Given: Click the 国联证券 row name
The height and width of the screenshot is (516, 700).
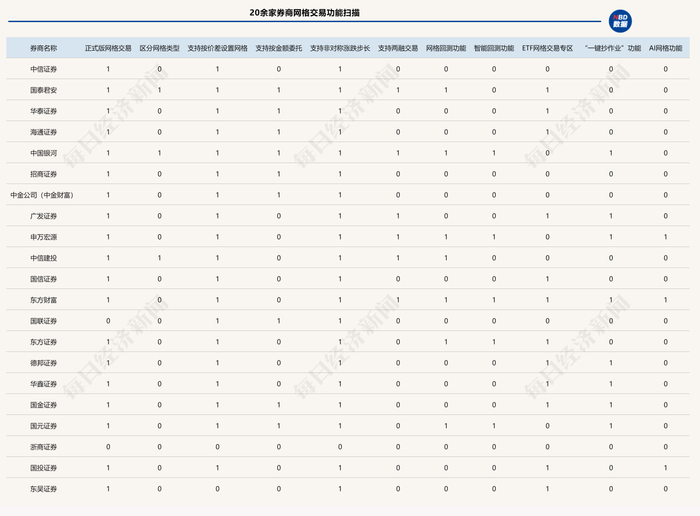Looking at the screenshot, I should [x=43, y=321].
